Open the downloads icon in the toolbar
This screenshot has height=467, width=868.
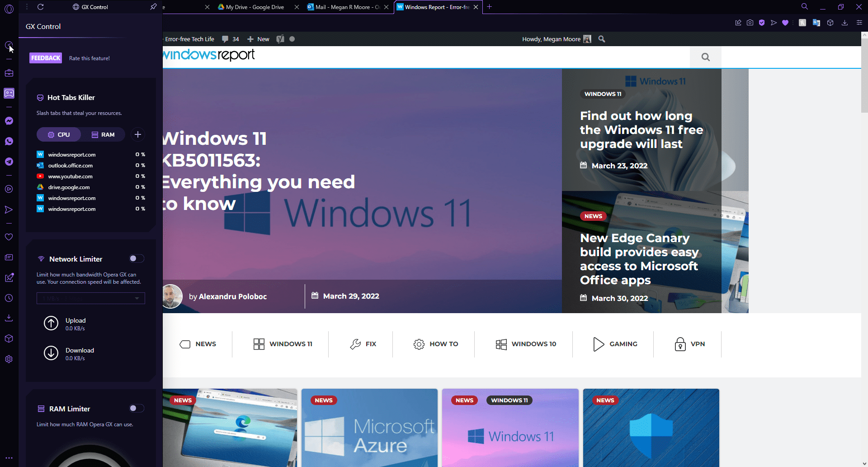pos(844,23)
